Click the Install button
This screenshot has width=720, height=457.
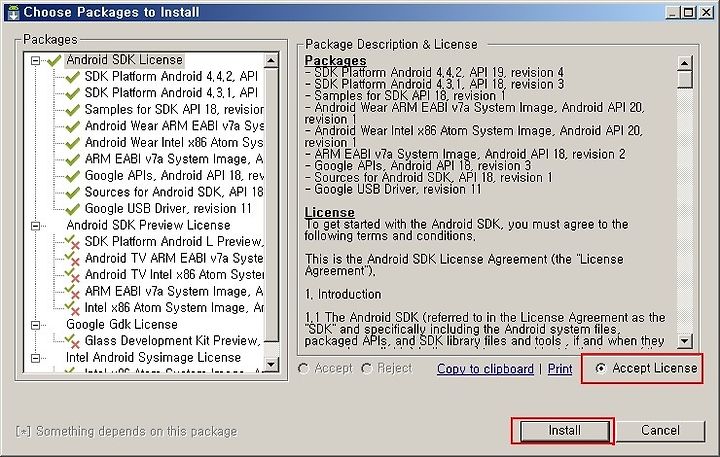[x=564, y=431]
